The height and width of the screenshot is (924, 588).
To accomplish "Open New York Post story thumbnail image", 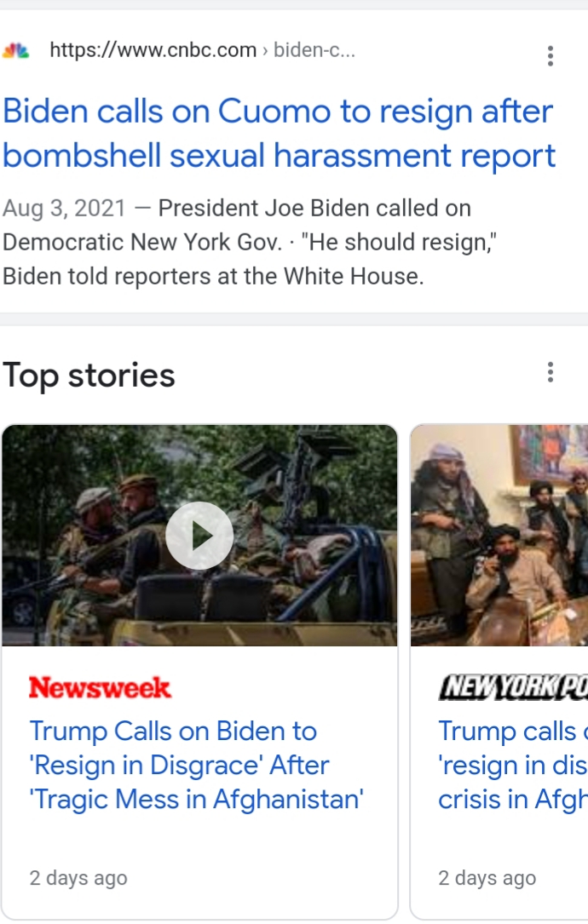I will tap(499, 536).
